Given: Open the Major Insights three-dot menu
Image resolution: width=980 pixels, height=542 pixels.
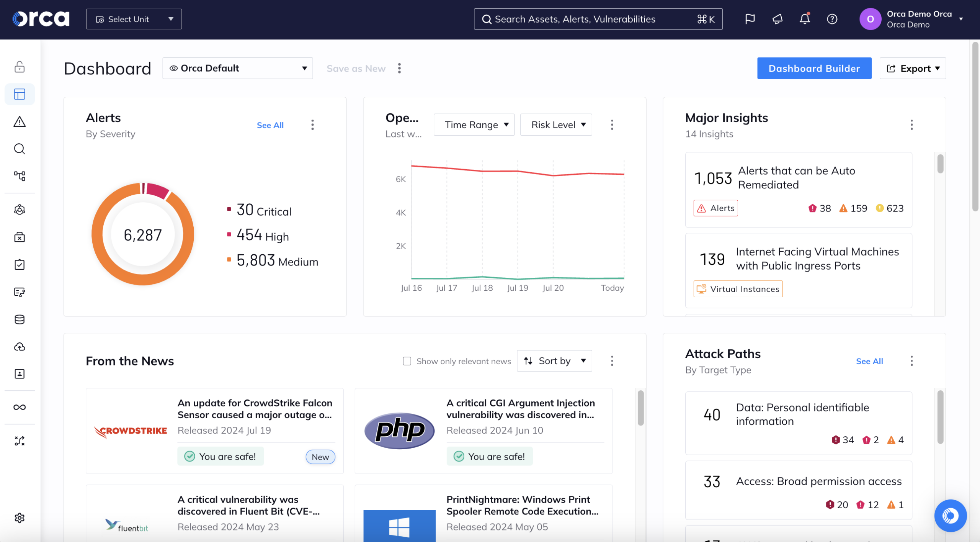Looking at the screenshot, I should [x=912, y=124].
